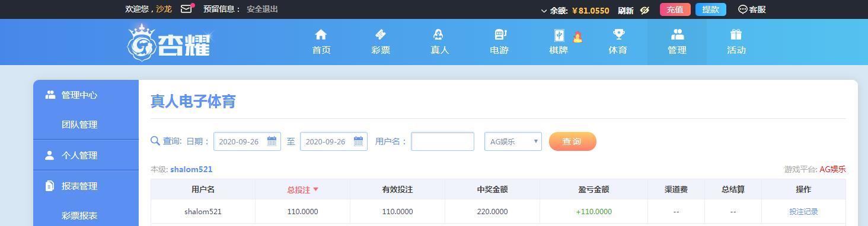Expand the balance chevron next to 余额

pyautogui.click(x=544, y=11)
